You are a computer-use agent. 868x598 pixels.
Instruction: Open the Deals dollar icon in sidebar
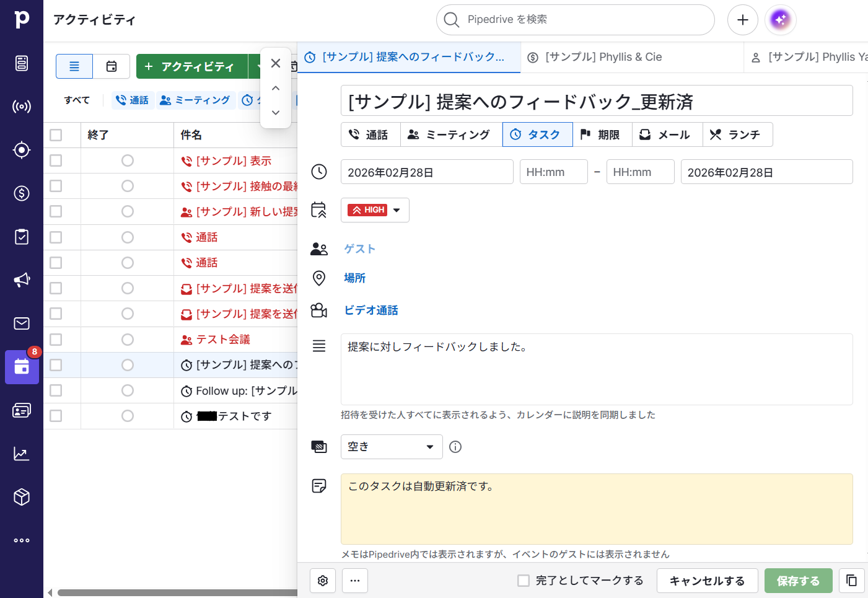click(x=22, y=193)
